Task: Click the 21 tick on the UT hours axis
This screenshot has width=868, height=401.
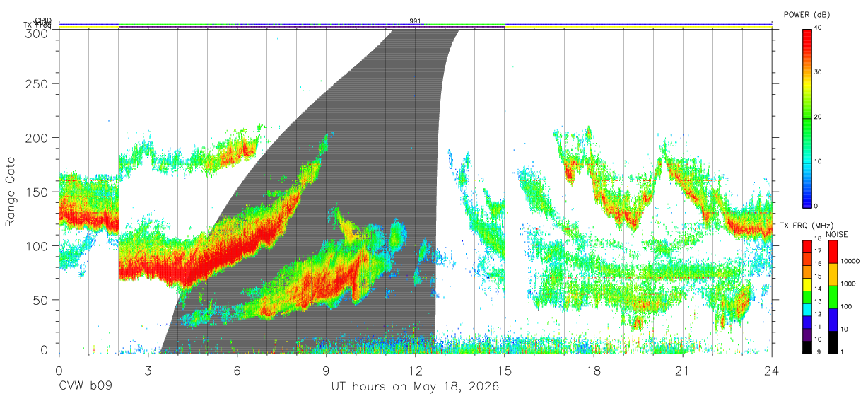Action: (683, 370)
